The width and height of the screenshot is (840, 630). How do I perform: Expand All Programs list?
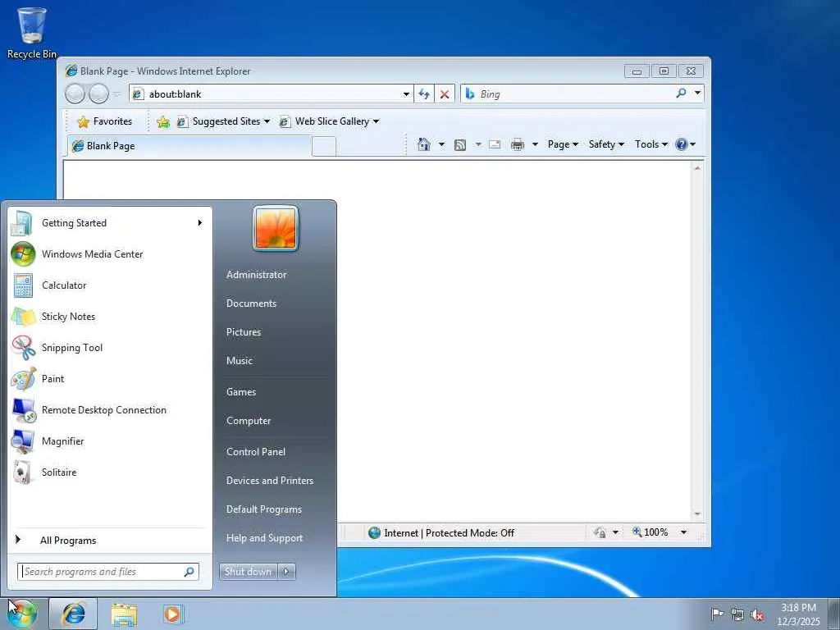coord(110,541)
